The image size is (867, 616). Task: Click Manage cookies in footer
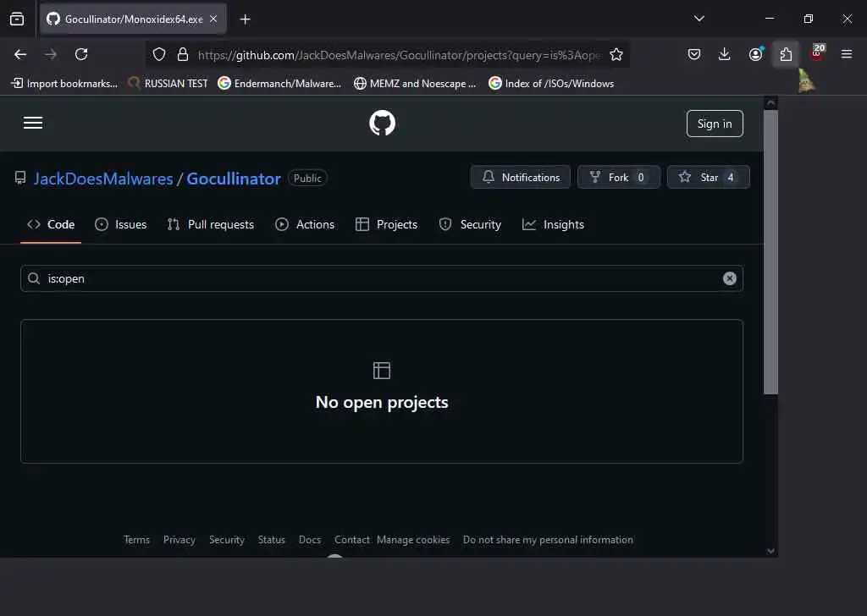click(x=413, y=540)
